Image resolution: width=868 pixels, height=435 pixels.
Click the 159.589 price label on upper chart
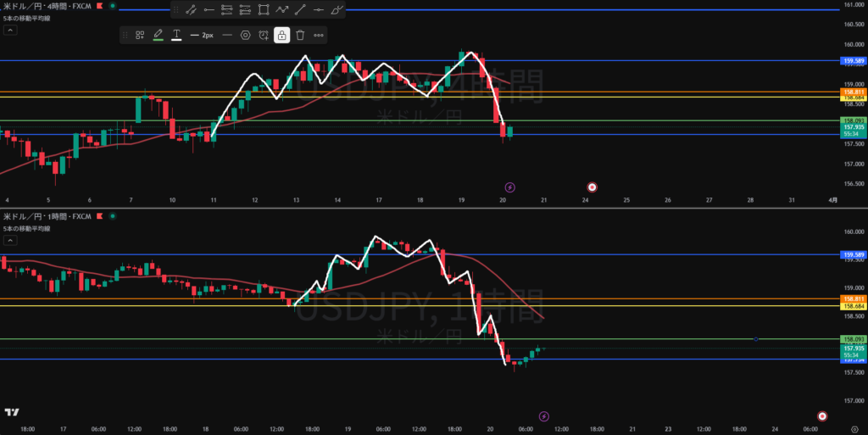coord(852,61)
